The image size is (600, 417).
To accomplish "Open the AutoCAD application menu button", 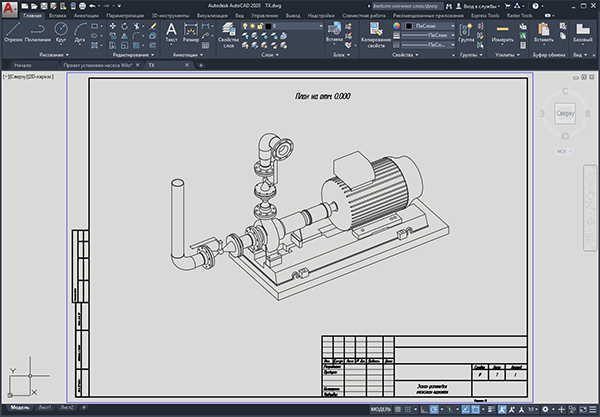I will [x=10, y=9].
